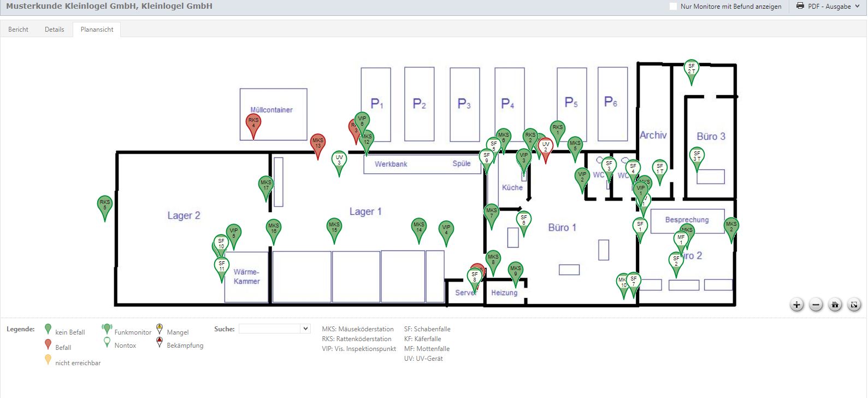The height and width of the screenshot is (398, 868).
Task: Select the Planansicht tab
Action: [97, 30]
